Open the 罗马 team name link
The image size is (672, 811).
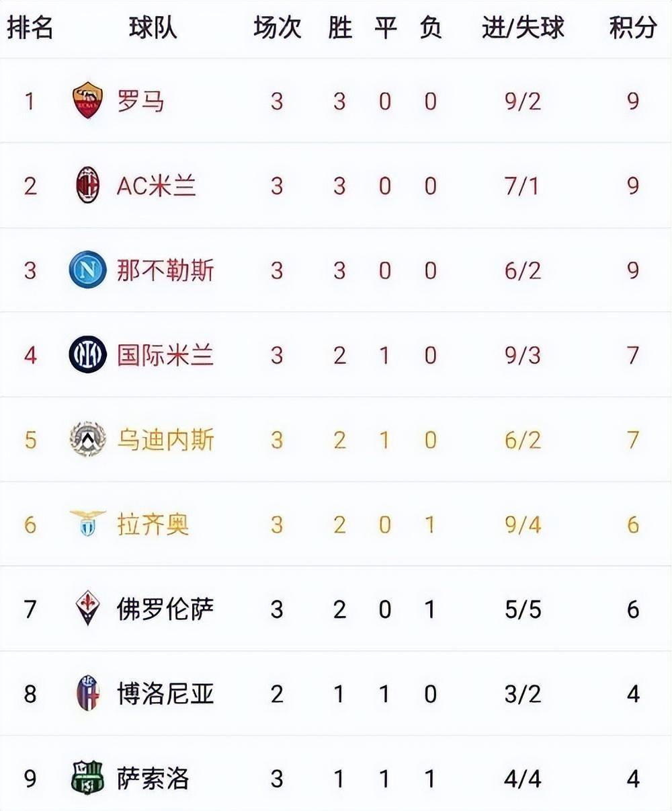(140, 102)
